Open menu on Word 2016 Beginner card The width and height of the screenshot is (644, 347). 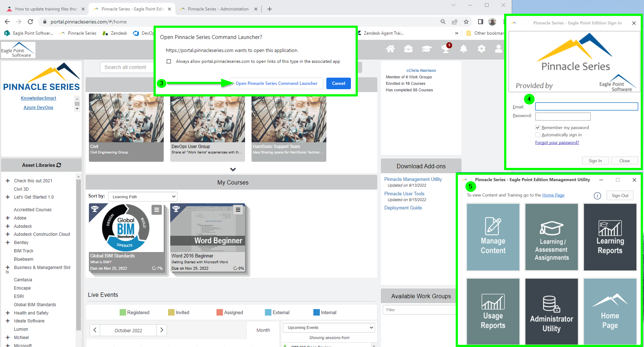tap(238, 210)
